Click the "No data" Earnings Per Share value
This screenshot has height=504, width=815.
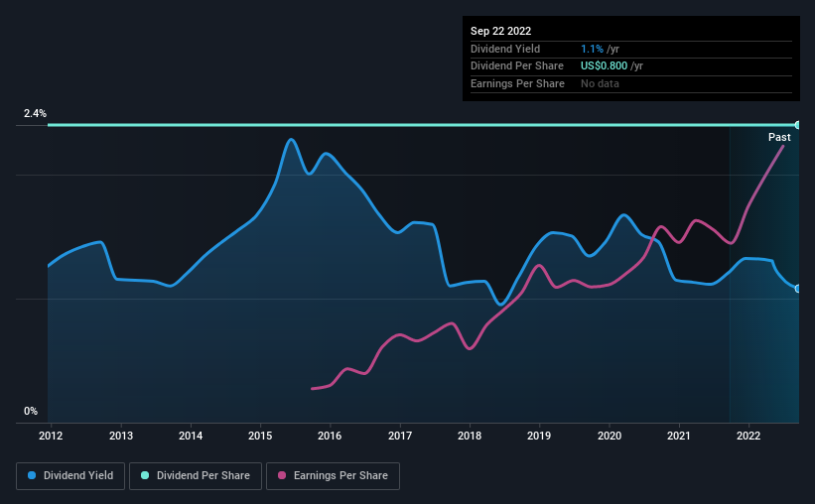pyautogui.click(x=600, y=83)
